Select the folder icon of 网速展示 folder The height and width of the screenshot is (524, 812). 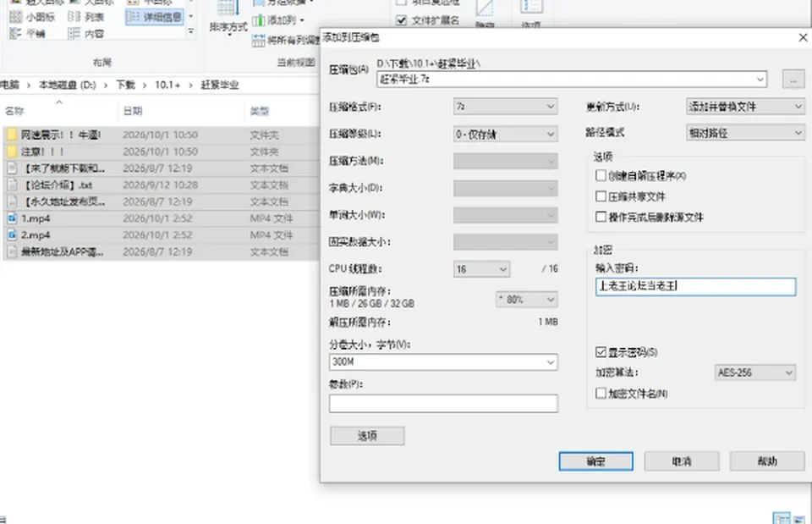point(11,135)
